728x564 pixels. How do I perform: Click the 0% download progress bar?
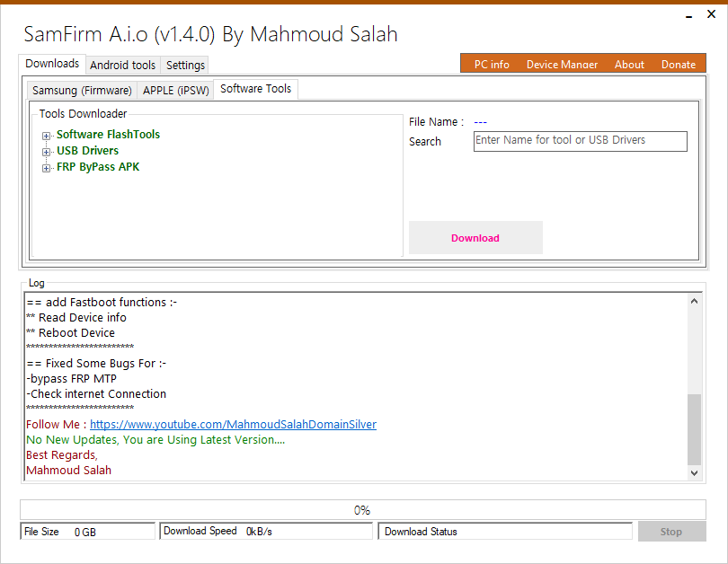click(x=362, y=510)
